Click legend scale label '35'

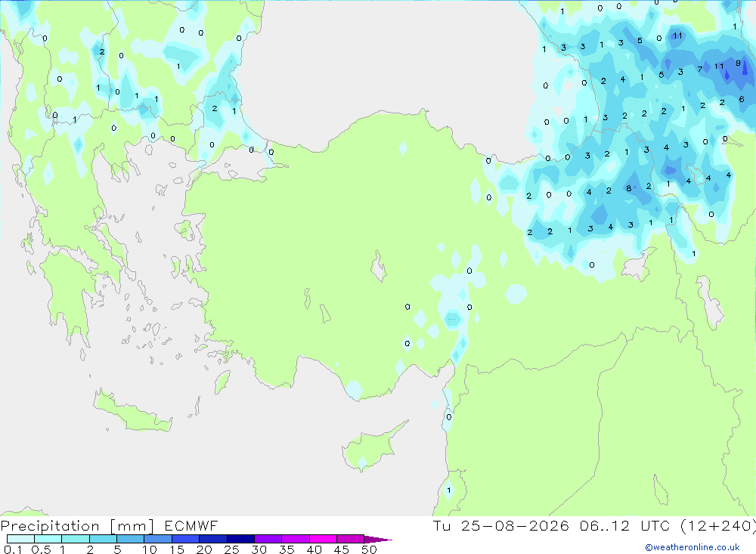pos(287,549)
